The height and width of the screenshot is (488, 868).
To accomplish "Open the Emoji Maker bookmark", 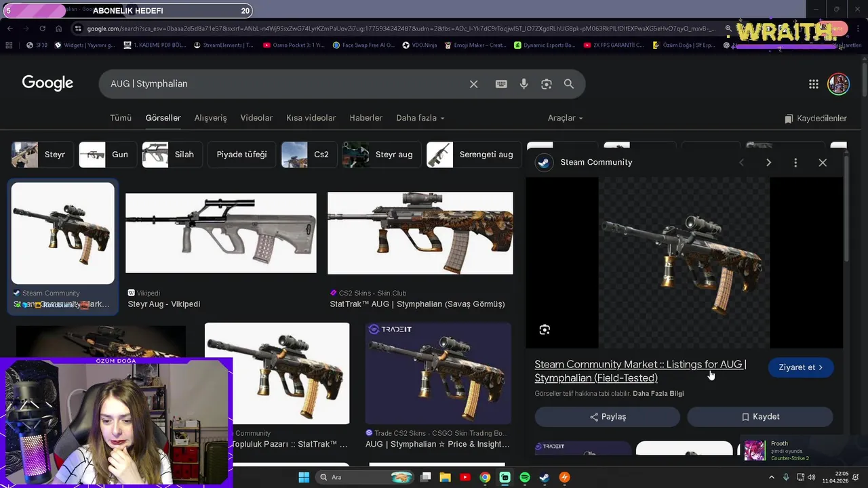I will coord(475,45).
